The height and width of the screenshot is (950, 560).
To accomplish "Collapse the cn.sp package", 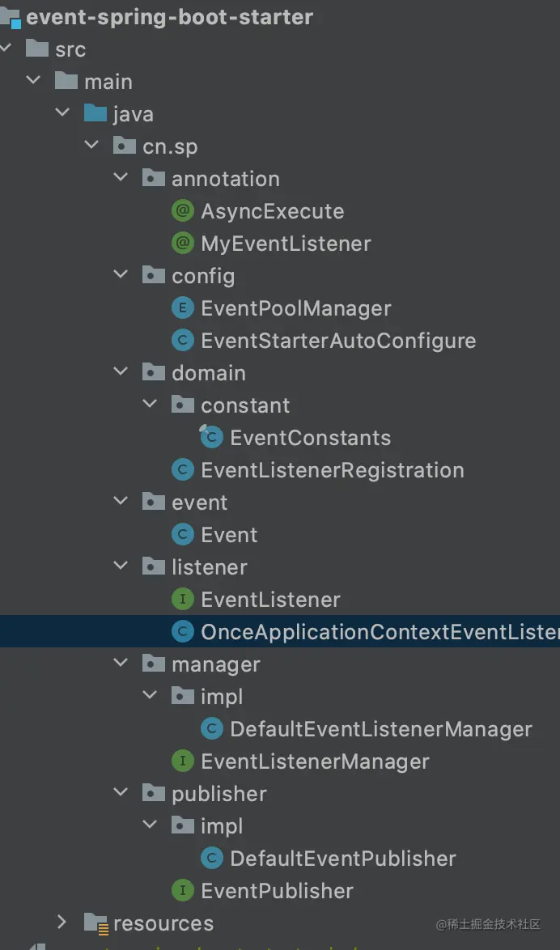I will click(91, 145).
